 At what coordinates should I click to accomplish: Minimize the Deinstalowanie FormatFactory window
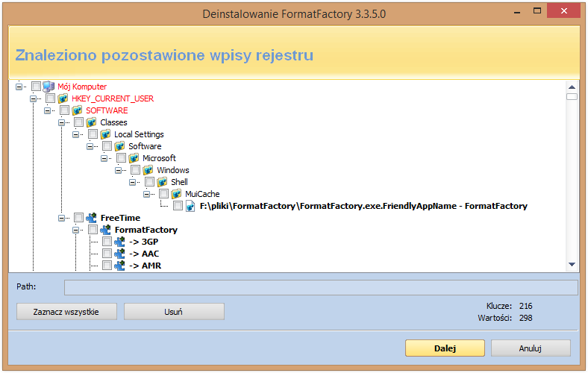click(x=518, y=12)
